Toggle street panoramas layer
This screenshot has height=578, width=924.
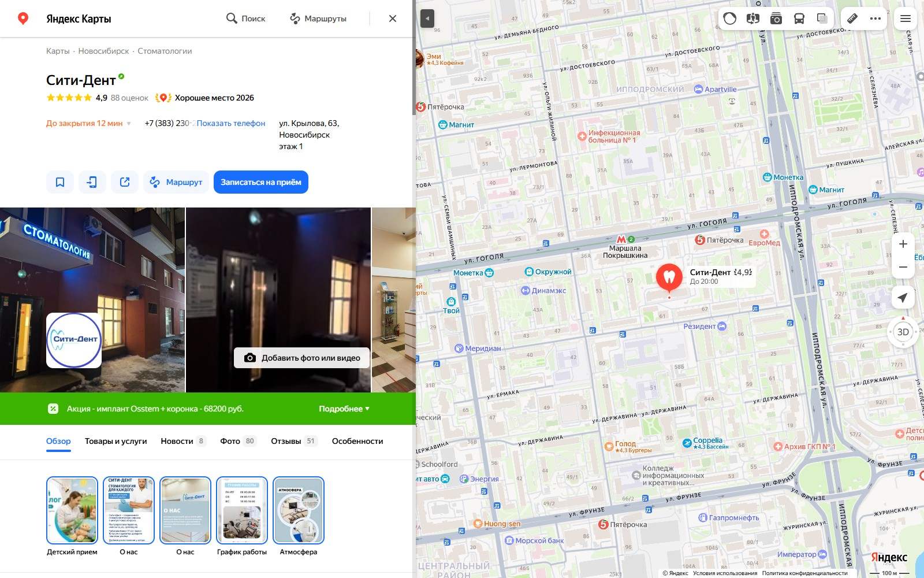point(752,18)
